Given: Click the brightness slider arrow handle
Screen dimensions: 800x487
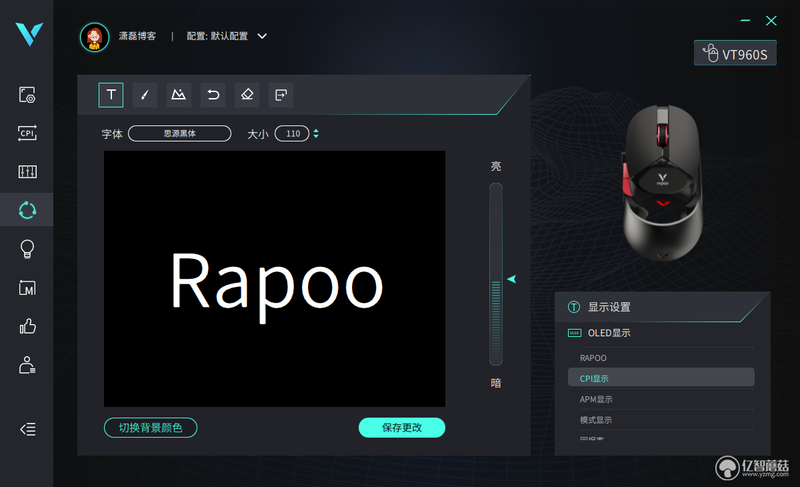Looking at the screenshot, I should [x=512, y=279].
